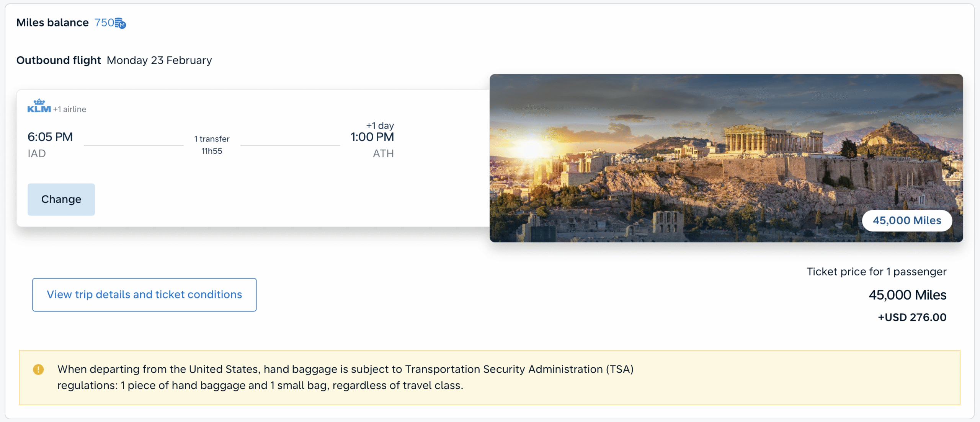The image size is (980, 422).
Task: Select the "+1 airline" label
Action: click(x=70, y=109)
